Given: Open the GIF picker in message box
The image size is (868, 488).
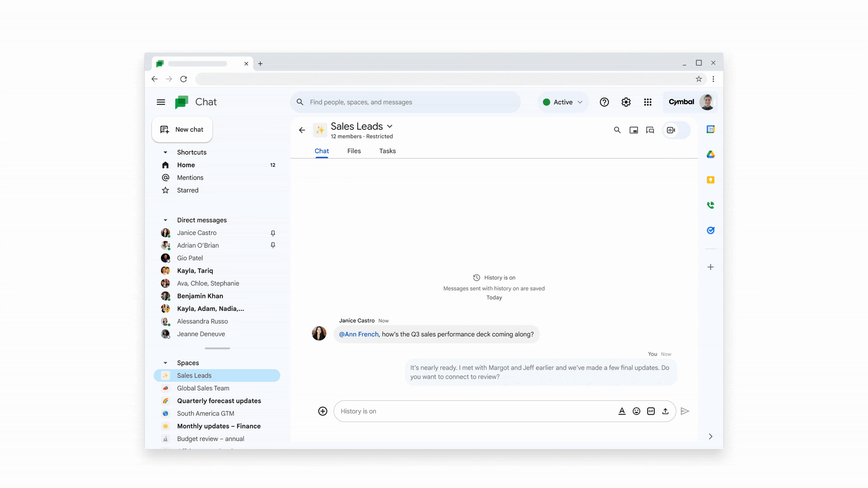Looking at the screenshot, I should pos(651,411).
